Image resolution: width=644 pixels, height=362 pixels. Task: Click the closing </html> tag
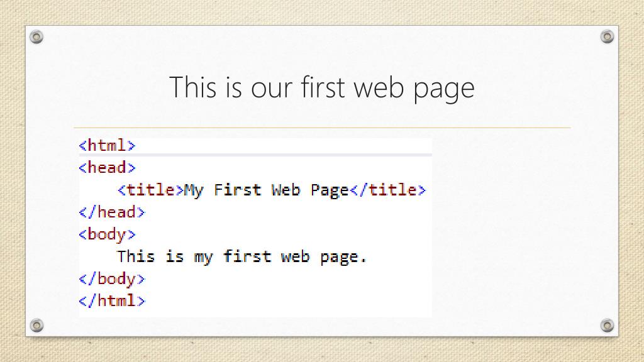coord(112,301)
